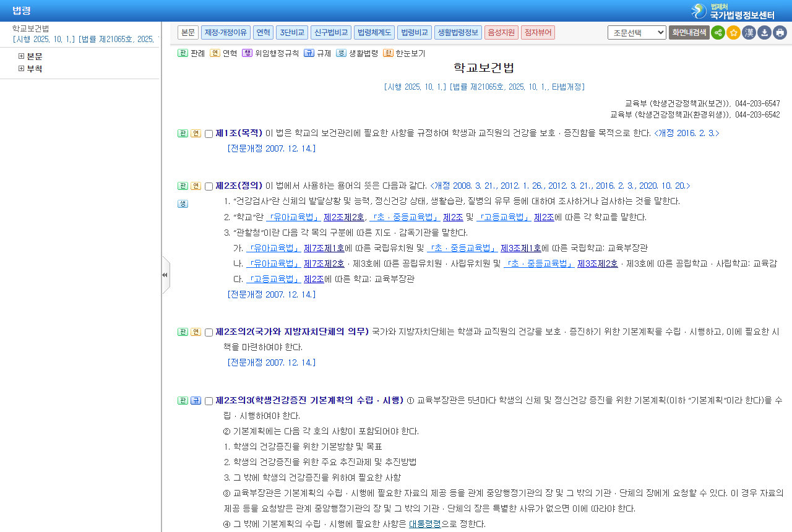
Task: Expand the 본문 tree node
Action: pos(22,56)
